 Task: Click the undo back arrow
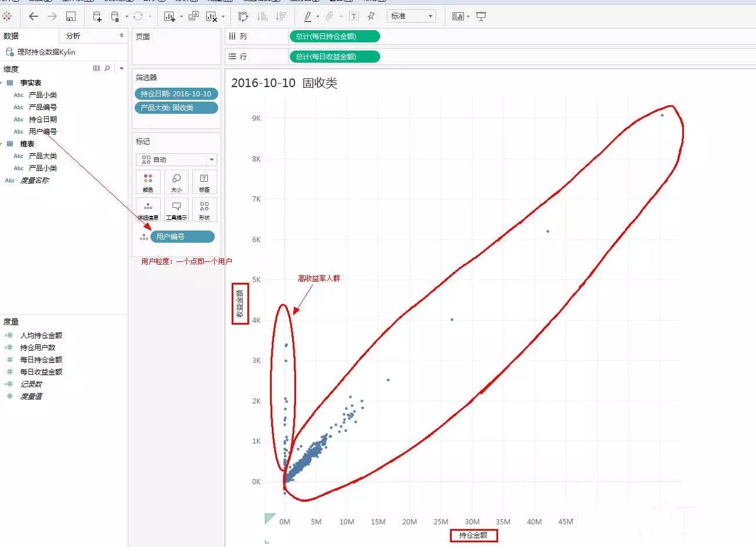pos(34,16)
